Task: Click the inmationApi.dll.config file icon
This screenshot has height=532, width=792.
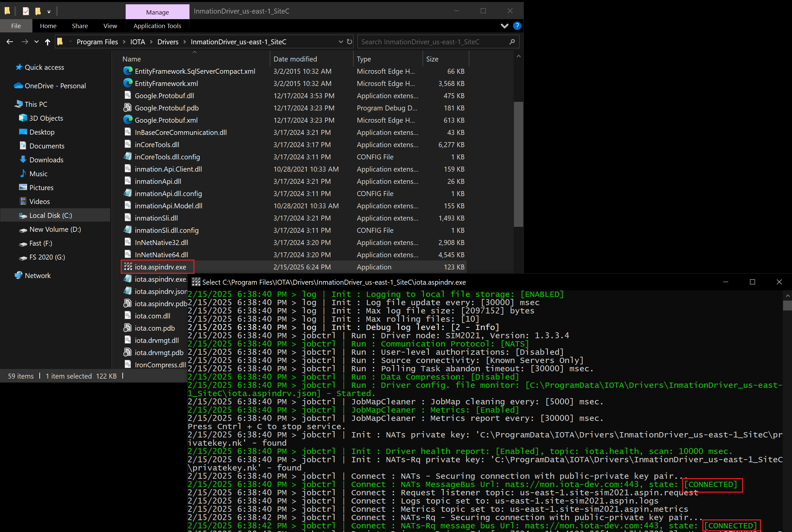Action: coord(128,193)
